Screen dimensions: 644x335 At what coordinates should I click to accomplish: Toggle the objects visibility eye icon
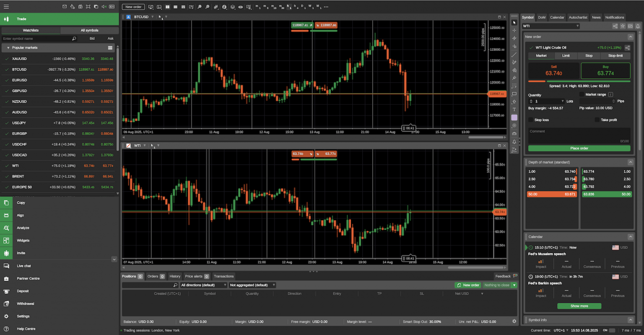(x=240, y=7)
